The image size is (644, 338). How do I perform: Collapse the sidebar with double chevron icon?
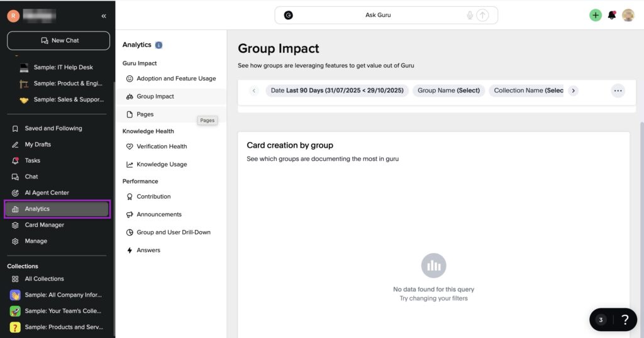104,16
